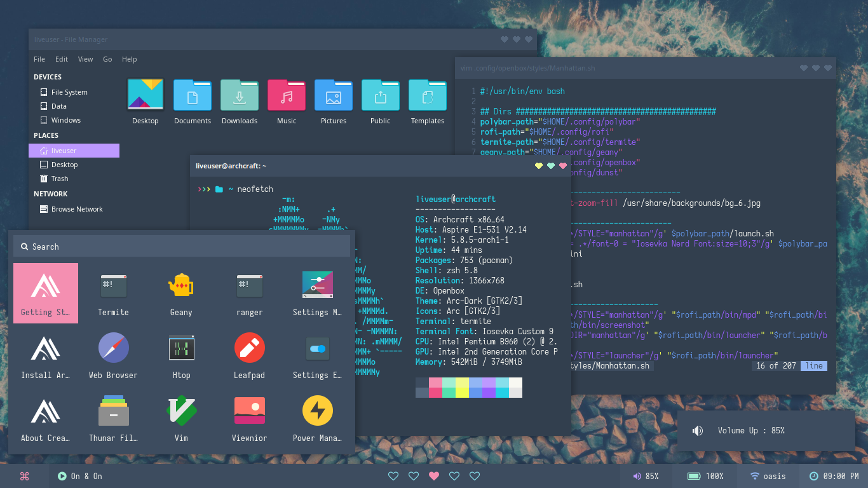This screenshot has width=868, height=488.
Task: Click the '16 of 207' vim status
Action: tap(776, 366)
